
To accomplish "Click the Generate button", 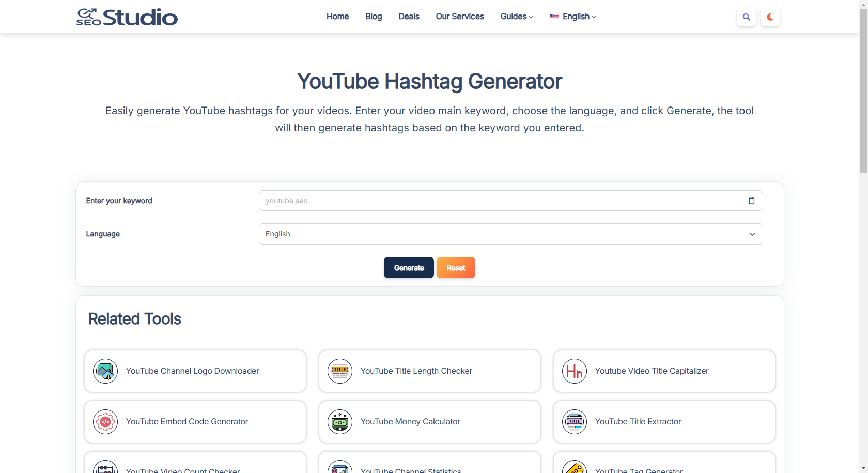I will pos(409,268).
